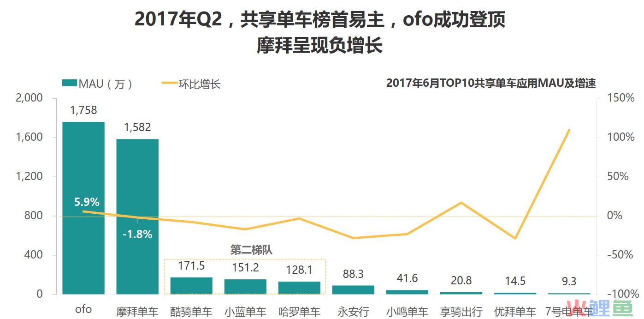
Task: Click the 酷骑单车 axis label
Action: [191, 311]
